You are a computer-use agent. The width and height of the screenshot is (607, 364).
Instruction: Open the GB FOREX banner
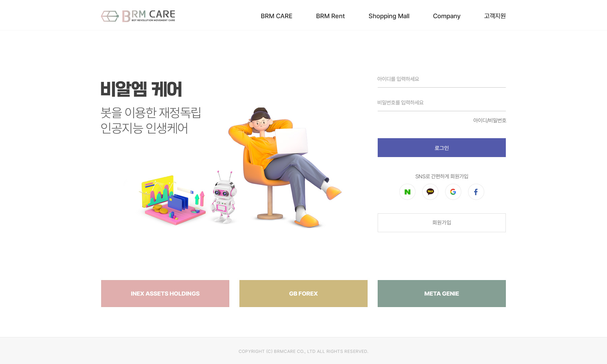[x=303, y=294]
